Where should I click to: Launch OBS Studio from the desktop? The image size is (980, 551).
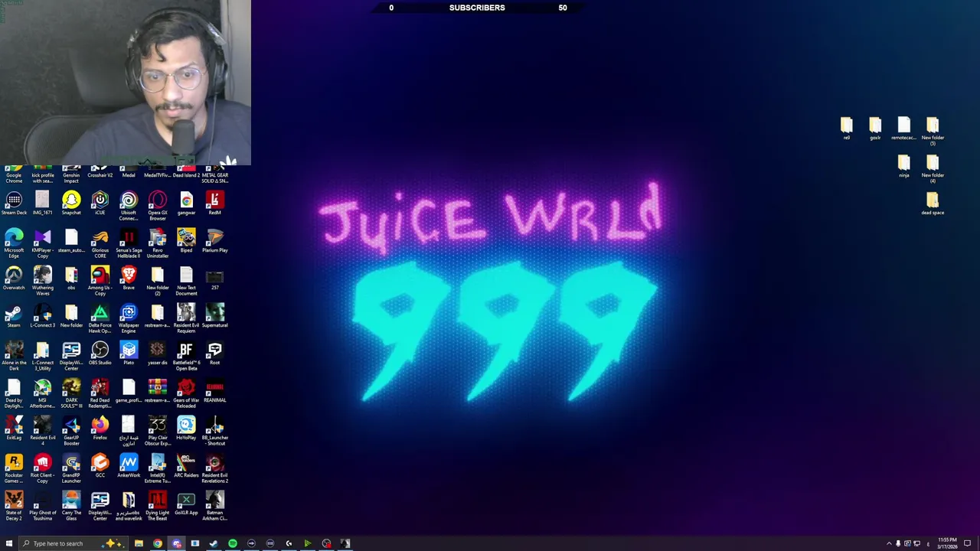pos(100,354)
